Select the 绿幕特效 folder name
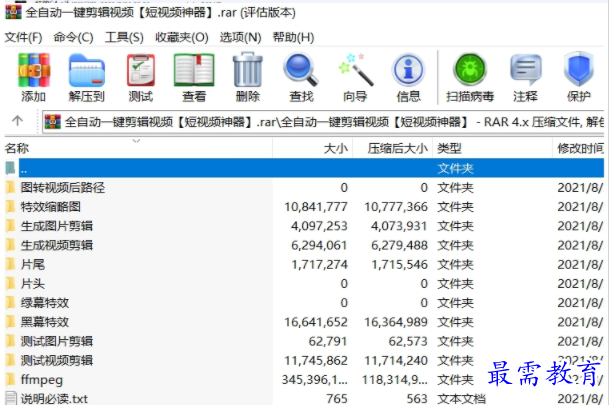609x405 pixels. pos(45,302)
